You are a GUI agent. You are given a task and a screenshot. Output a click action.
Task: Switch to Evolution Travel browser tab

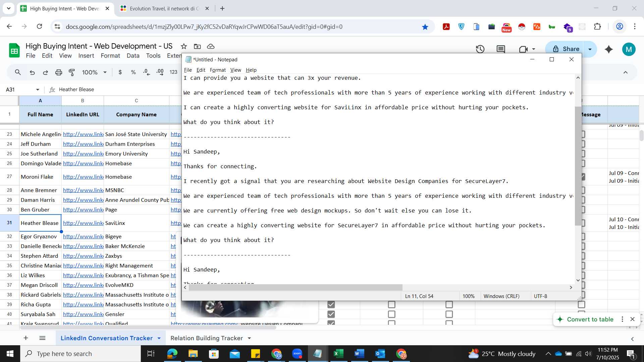164,8
